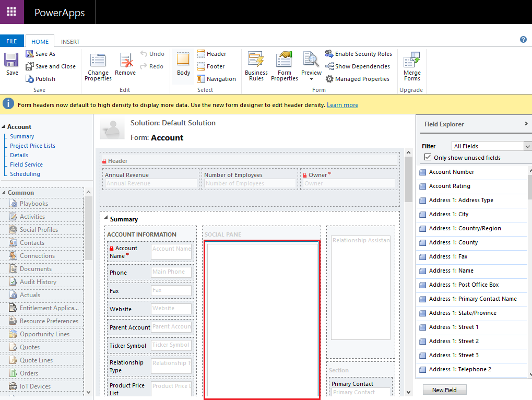Switch to the HOME tab
This screenshot has height=400, width=532.
pyautogui.click(x=40, y=42)
